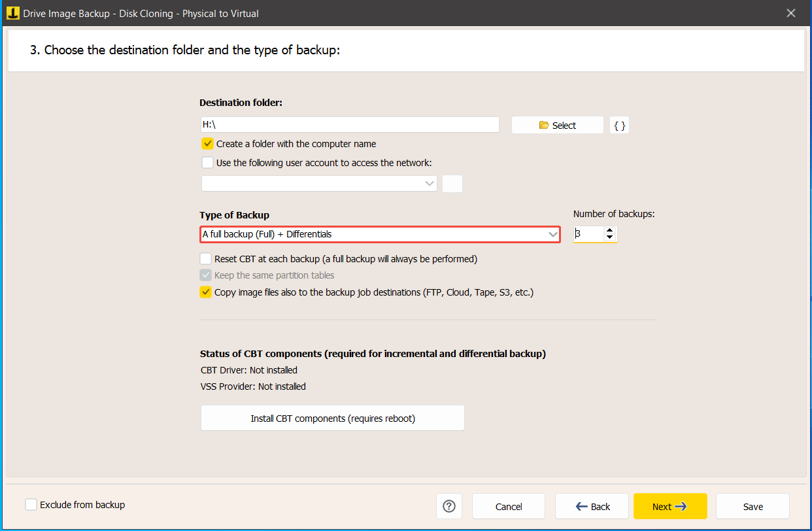Disable creating a folder with the computer name
This screenshot has height=531, width=812.
(x=207, y=143)
